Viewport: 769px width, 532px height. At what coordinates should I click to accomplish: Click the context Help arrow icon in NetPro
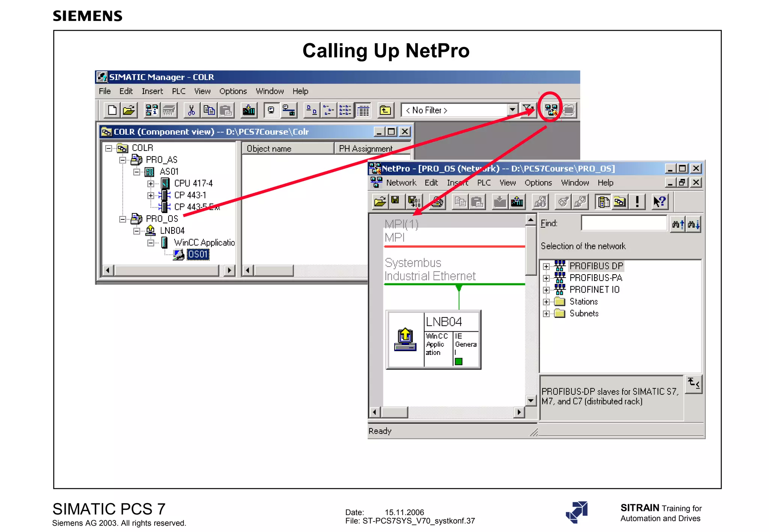click(x=660, y=202)
